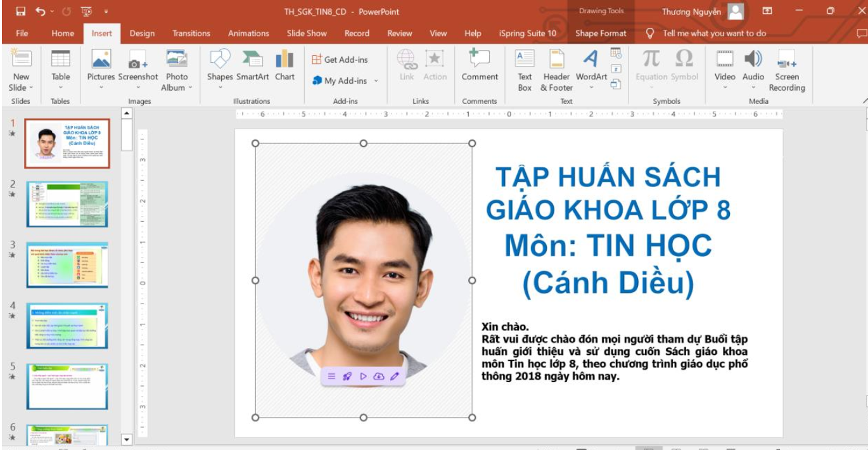Expand the My Add-ins dropdown arrow
The height and width of the screenshot is (450, 868).
pos(376,81)
